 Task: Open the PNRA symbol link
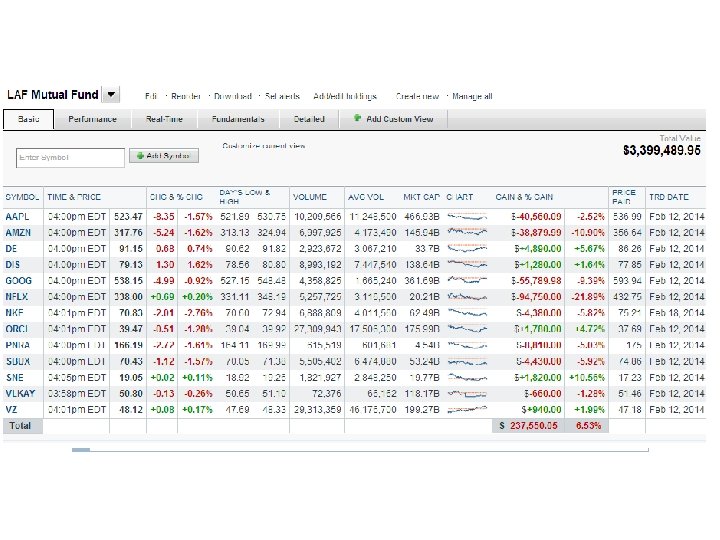17,345
